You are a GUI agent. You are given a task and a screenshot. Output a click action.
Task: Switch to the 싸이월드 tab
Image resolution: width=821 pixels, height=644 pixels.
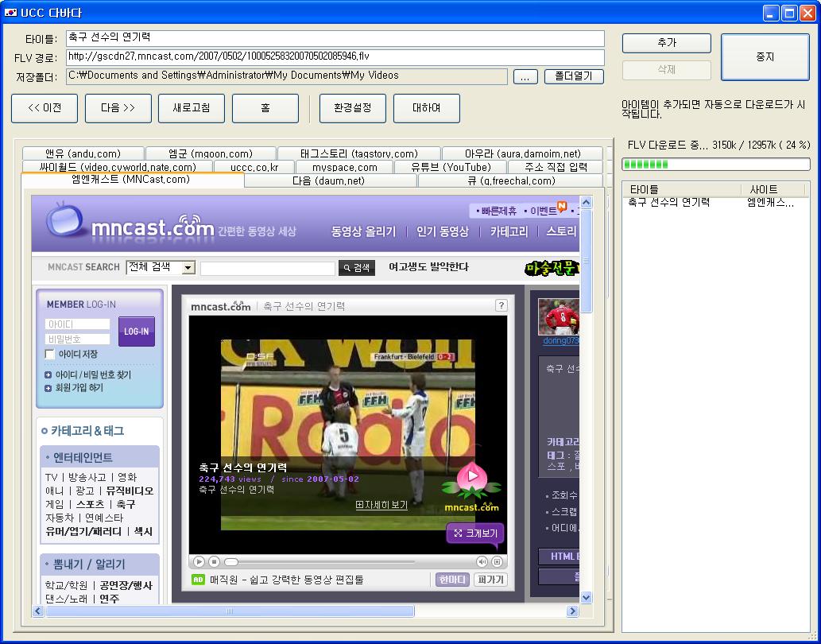pyautogui.click(x=118, y=167)
